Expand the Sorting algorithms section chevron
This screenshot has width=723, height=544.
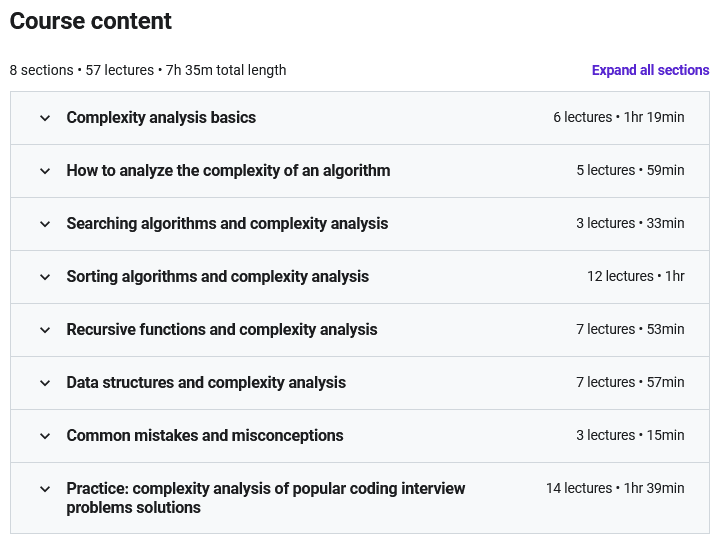click(x=45, y=277)
